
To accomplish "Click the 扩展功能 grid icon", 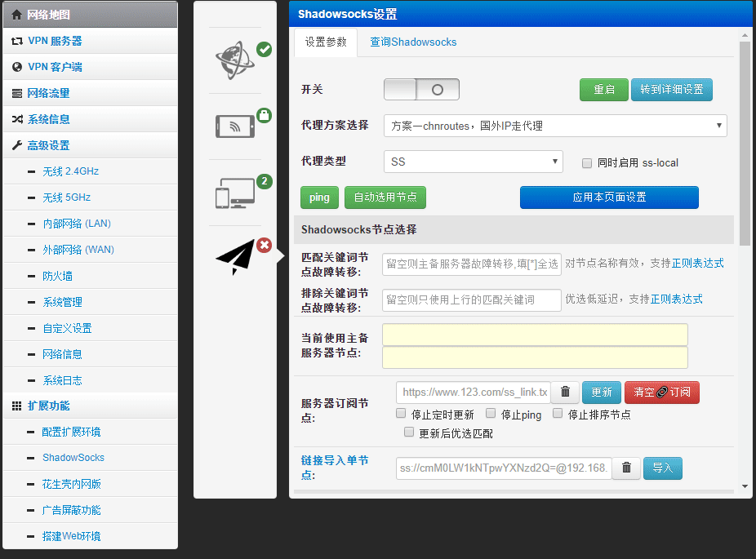I will click(x=17, y=406).
